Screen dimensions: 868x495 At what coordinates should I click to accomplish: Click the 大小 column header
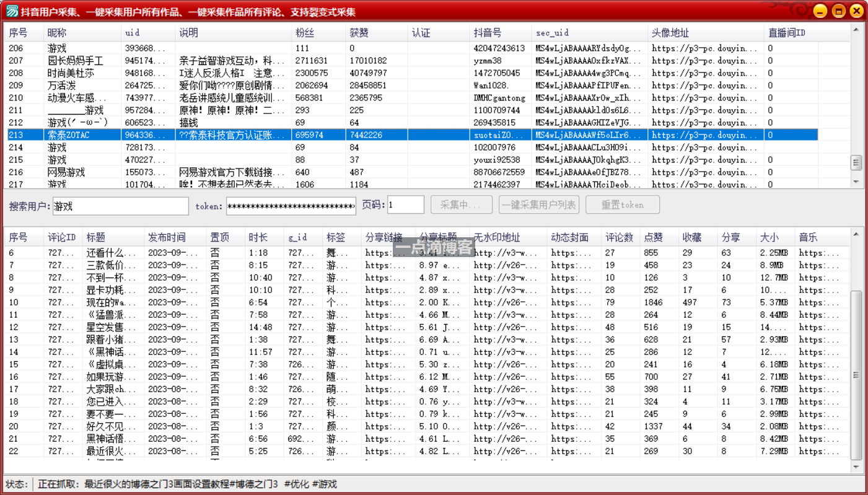776,237
